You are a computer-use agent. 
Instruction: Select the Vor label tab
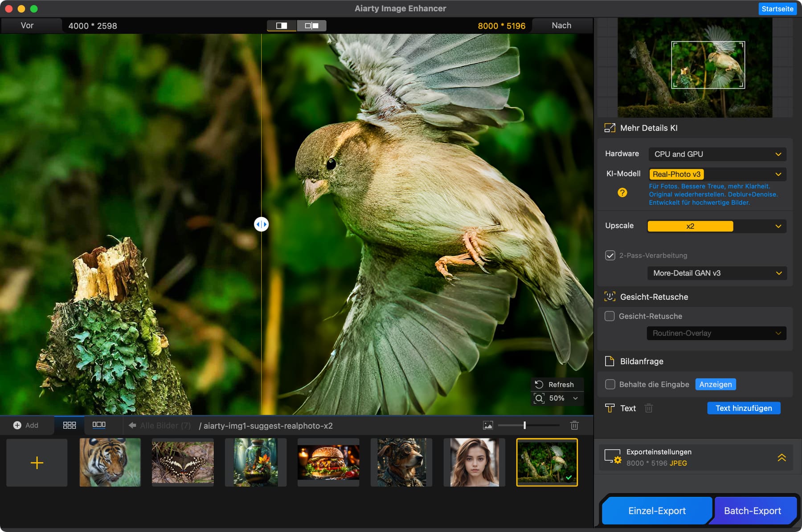point(27,25)
